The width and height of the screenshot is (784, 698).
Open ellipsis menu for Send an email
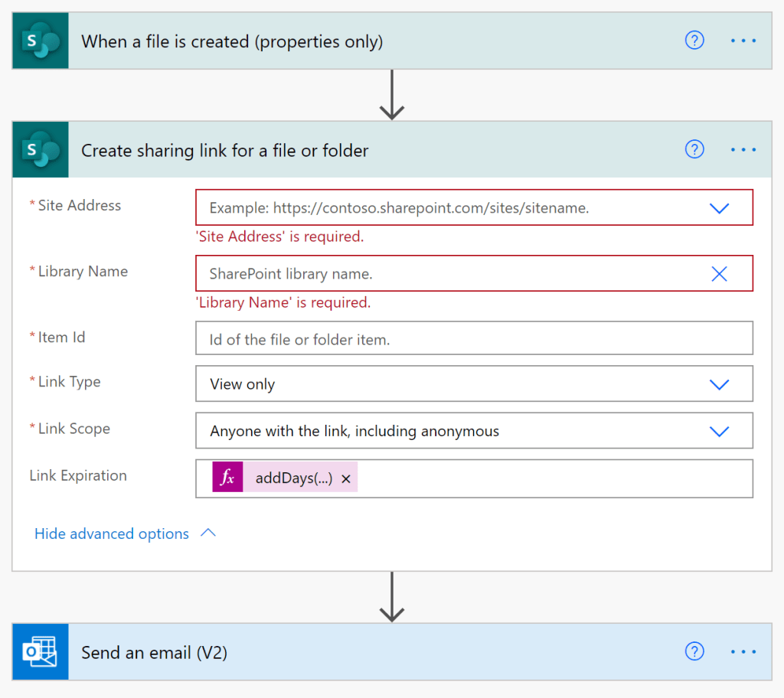743,652
